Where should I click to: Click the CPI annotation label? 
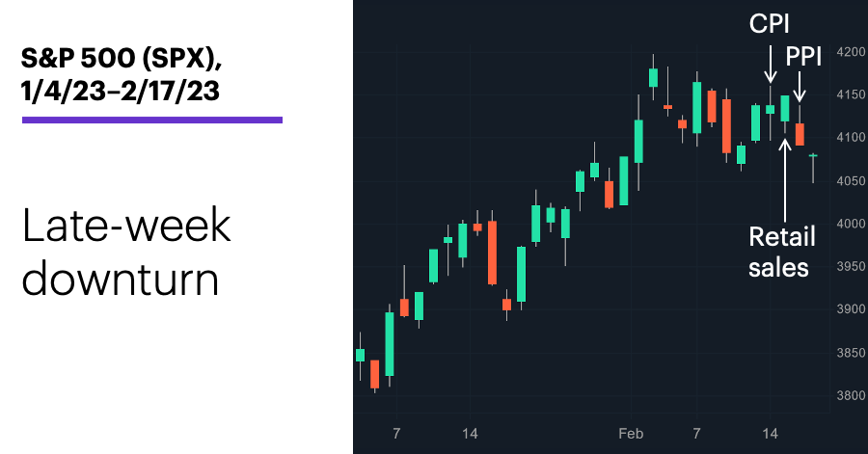769,24
